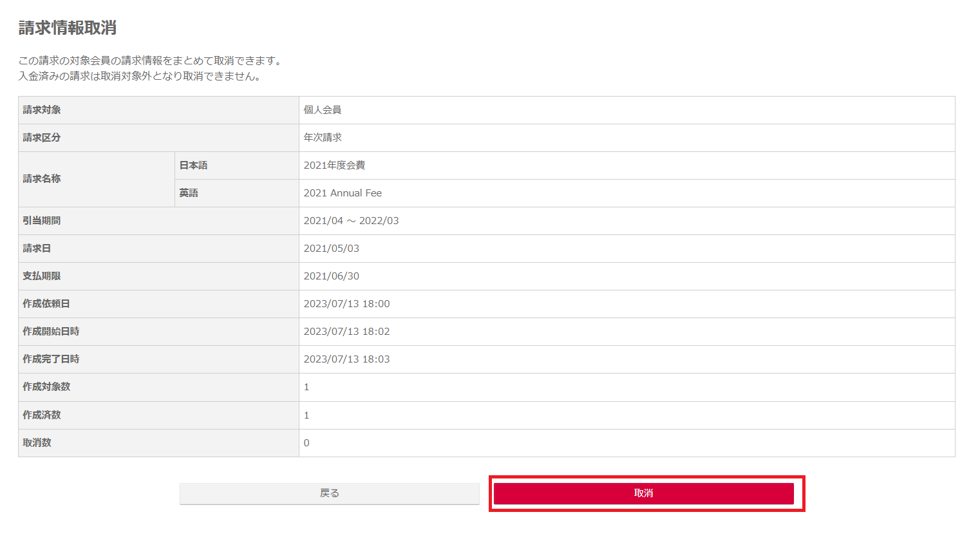980x539 pixels.
Task: Click the 2021 Annual Fee text
Action: coord(343,193)
